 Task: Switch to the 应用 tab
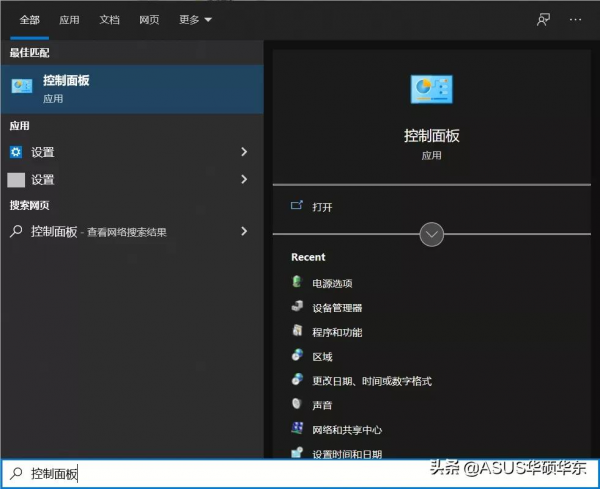[x=69, y=20]
